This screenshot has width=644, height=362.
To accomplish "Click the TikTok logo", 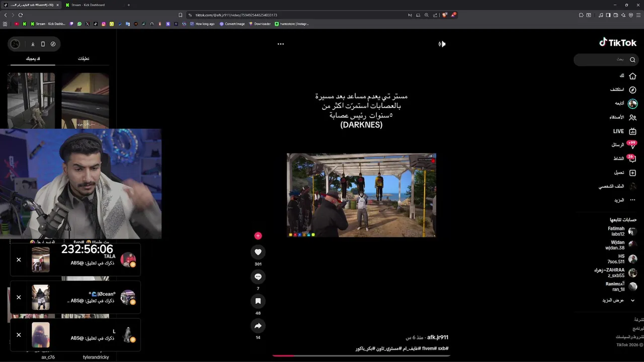I will point(618,43).
